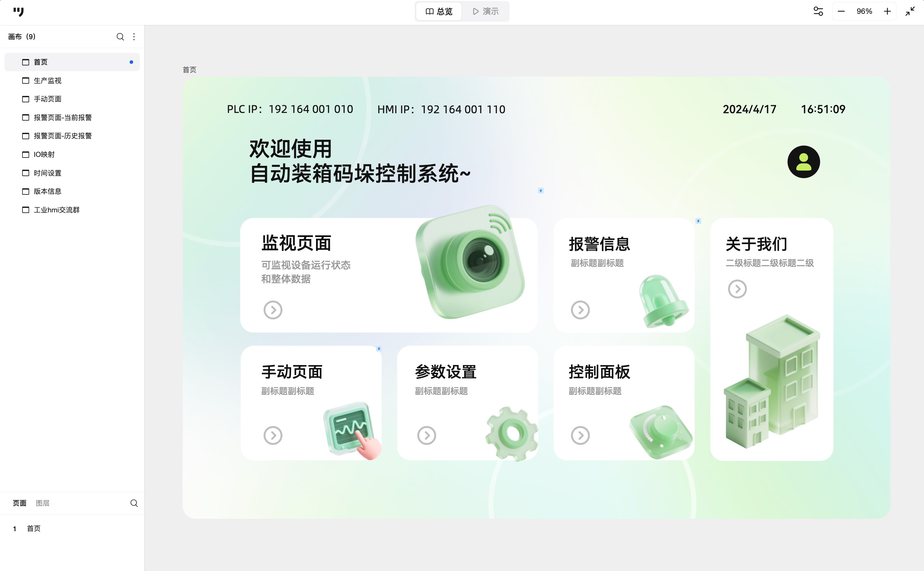Click the app logo in top-left corner
924x571 pixels.
(x=18, y=12)
